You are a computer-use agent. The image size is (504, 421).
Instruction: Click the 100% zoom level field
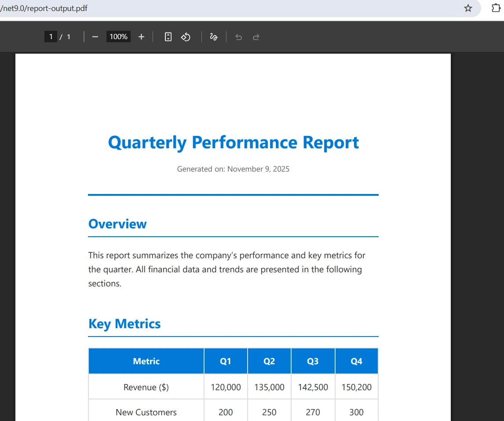point(118,37)
